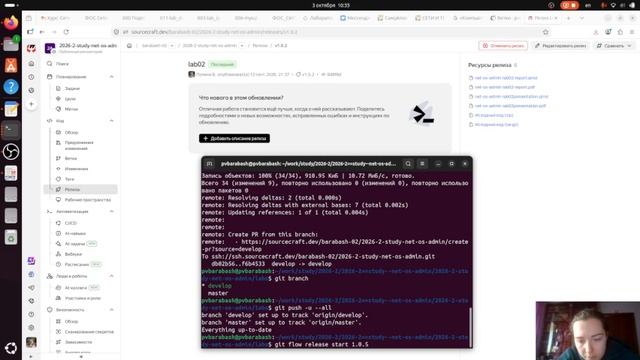Open Firefox from the Ubuntu dock
640x360 pixels.
(11, 22)
